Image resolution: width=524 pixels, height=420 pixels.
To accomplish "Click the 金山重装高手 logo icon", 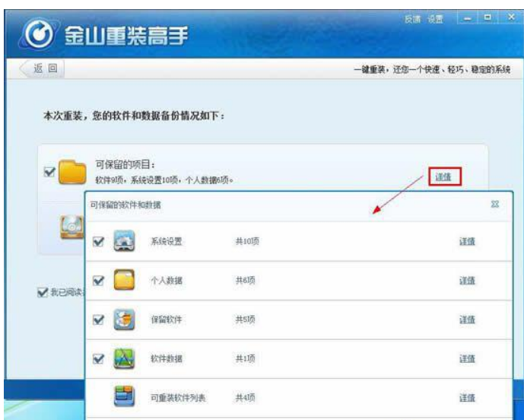I will click(40, 34).
